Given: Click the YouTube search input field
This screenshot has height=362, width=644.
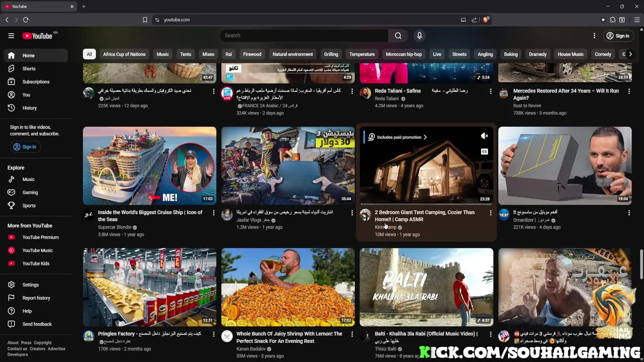Looking at the screenshot, I should pyautogui.click(x=304, y=36).
